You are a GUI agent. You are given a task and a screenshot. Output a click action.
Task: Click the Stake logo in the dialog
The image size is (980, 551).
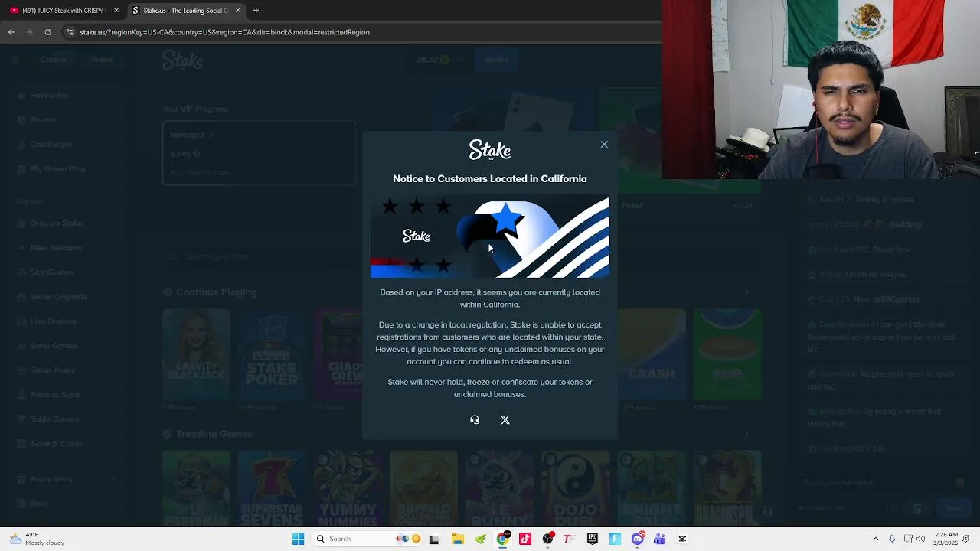tap(490, 150)
